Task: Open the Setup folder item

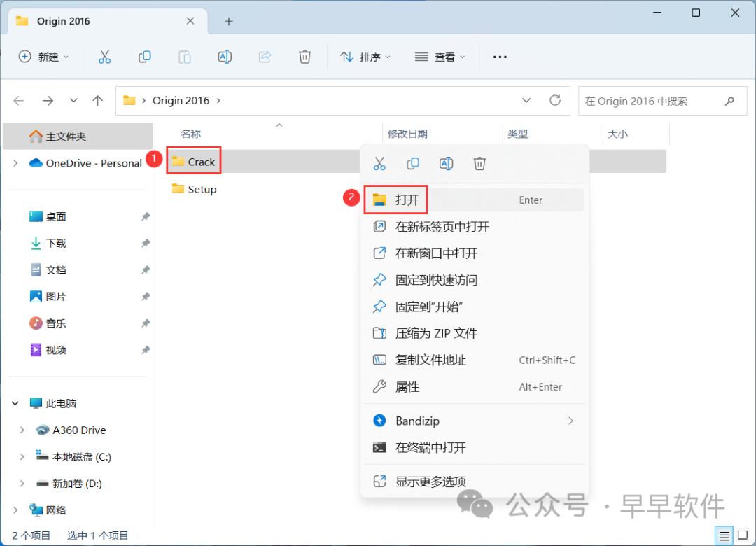Action: (202, 190)
